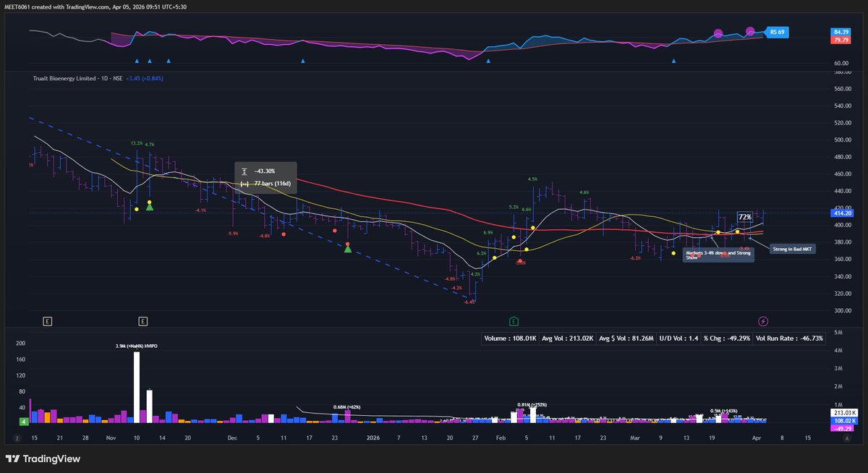Click the % Chg : -49.29% stat cell
868x473 pixels.
coord(726,338)
